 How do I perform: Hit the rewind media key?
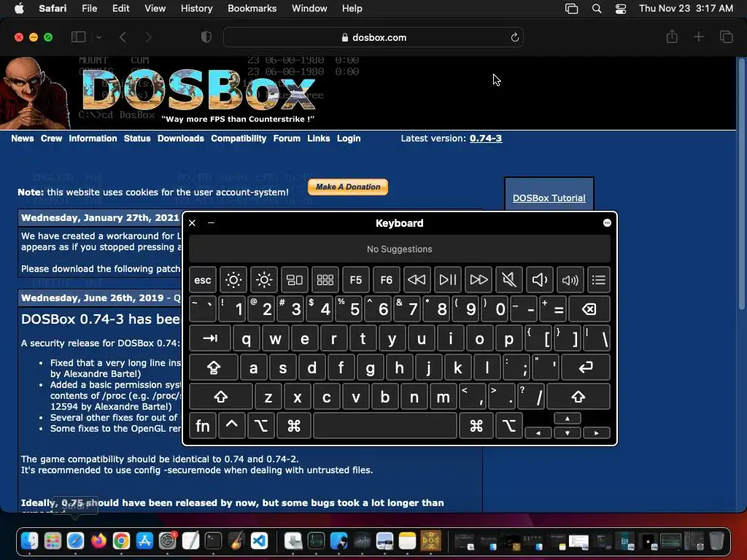tap(417, 280)
